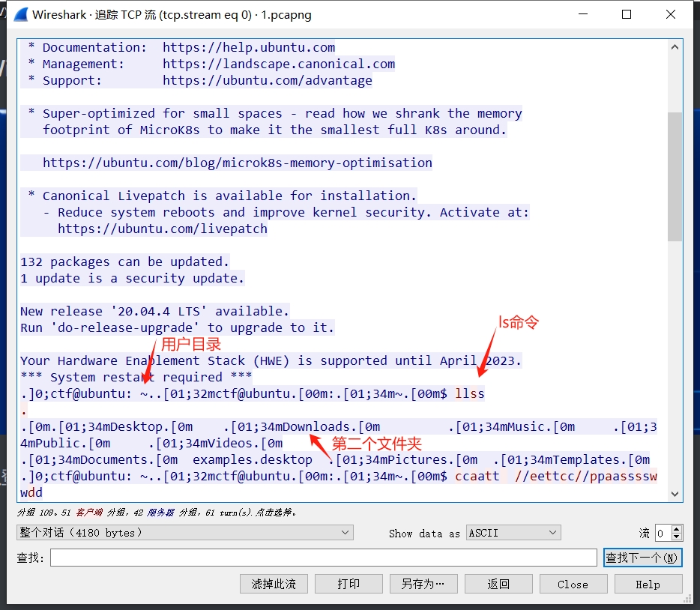Open the Show data as ASCII dropdown
This screenshot has height=610, width=700.
pos(513,533)
